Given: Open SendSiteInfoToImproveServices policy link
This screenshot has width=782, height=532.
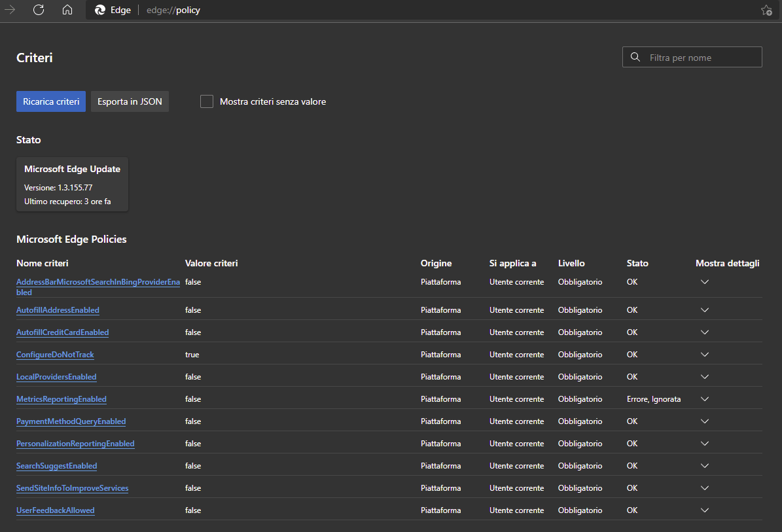Looking at the screenshot, I should tap(73, 488).
